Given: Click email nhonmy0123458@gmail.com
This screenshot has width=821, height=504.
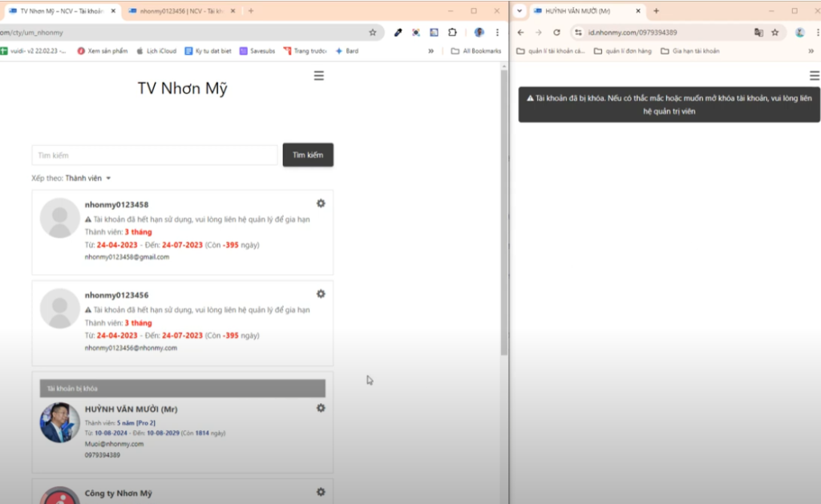Looking at the screenshot, I should [127, 257].
